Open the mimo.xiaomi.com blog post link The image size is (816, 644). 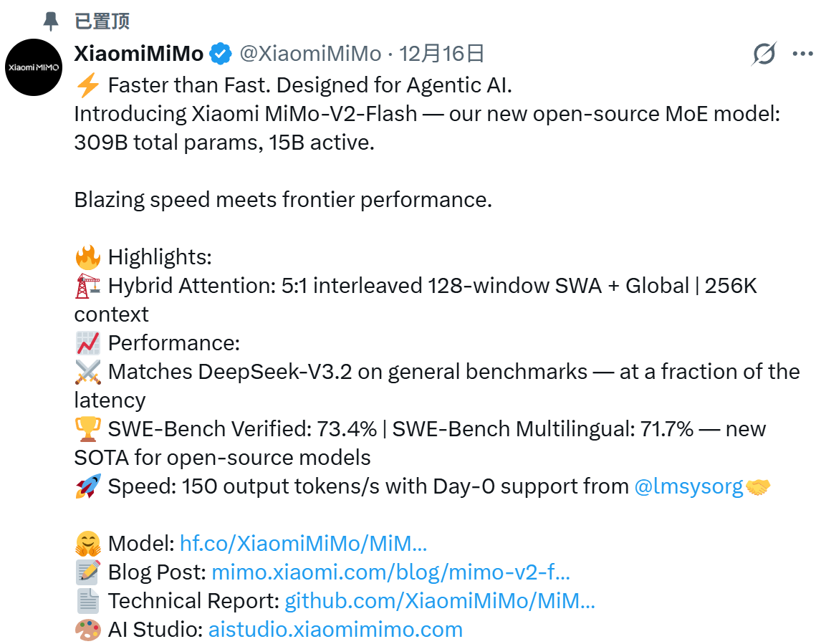click(391, 572)
